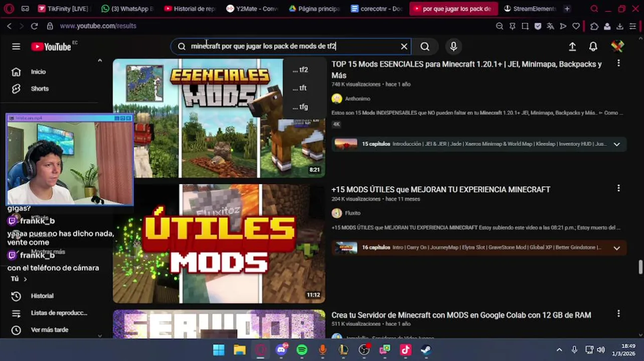Open the Windows Start button
The width and height of the screenshot is (644, 361).
point(219,350)
